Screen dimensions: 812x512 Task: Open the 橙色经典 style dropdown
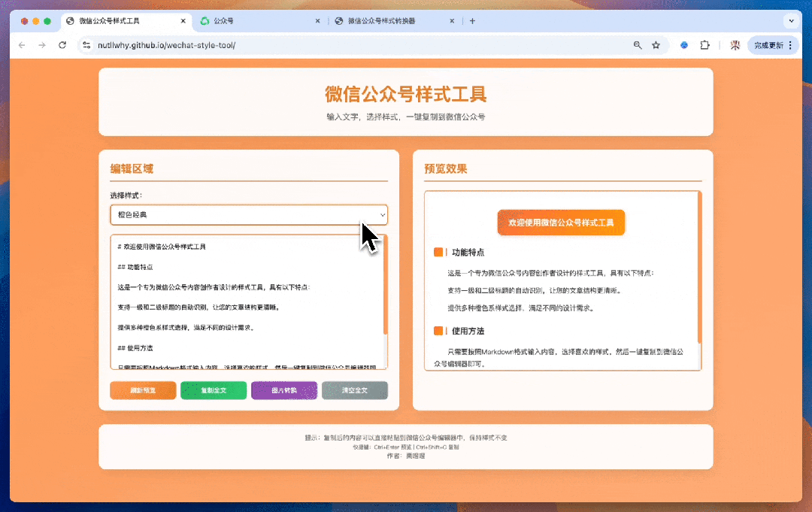[x=249, y=215]
